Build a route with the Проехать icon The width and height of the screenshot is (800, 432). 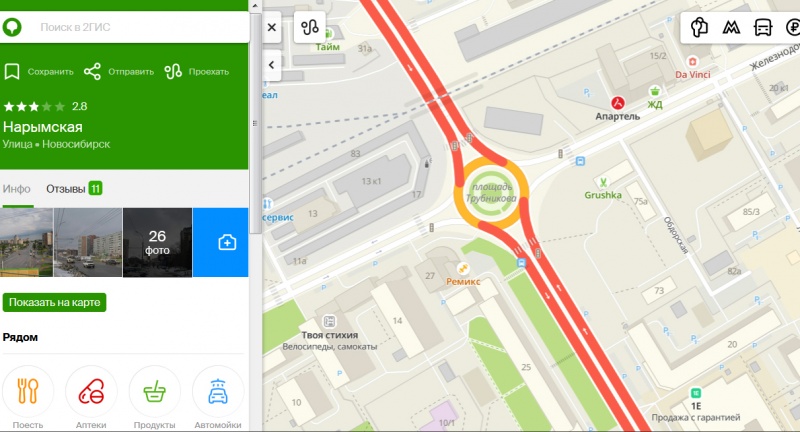click(x=173, y=72)
